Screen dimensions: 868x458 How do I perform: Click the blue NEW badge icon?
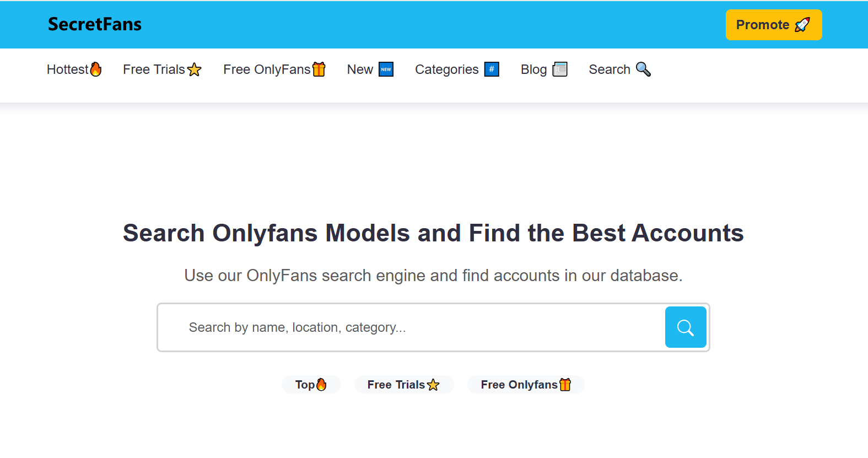tap(386, 69)
